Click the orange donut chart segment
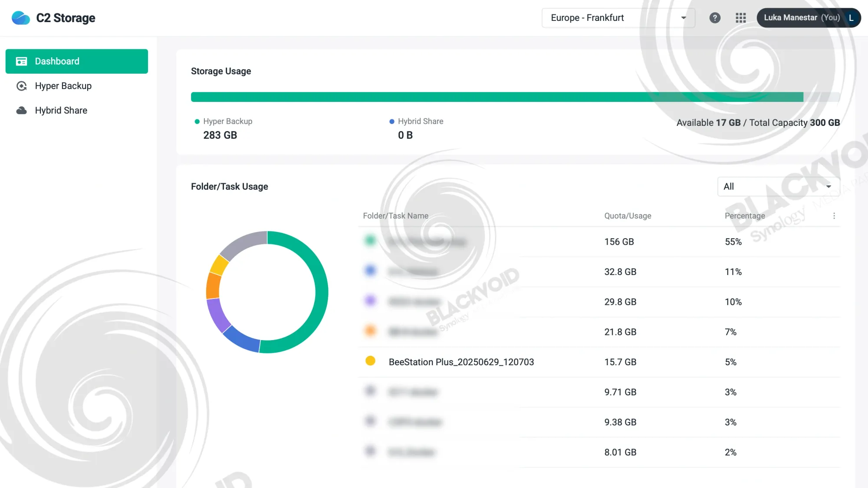Image resolution: width=868 pixels, height=488 pixels. pyautogui.click(x=213, y=285)
